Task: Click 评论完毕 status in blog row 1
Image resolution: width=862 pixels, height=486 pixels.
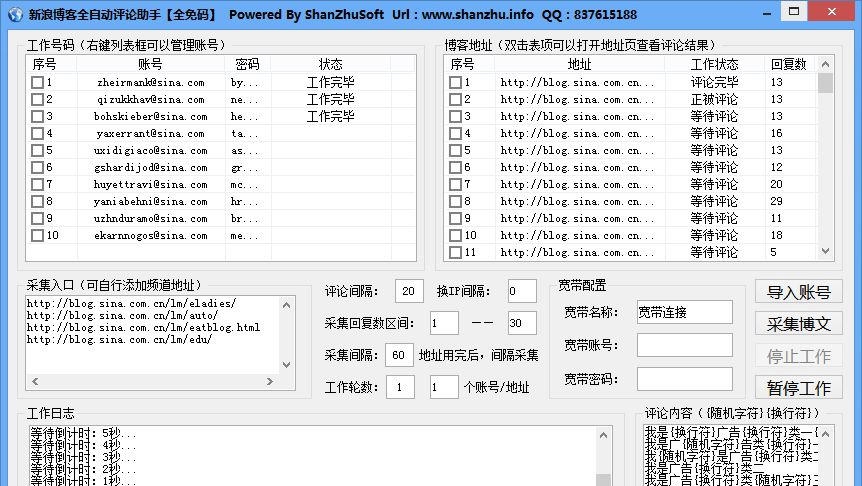Action: coord(714,82)
